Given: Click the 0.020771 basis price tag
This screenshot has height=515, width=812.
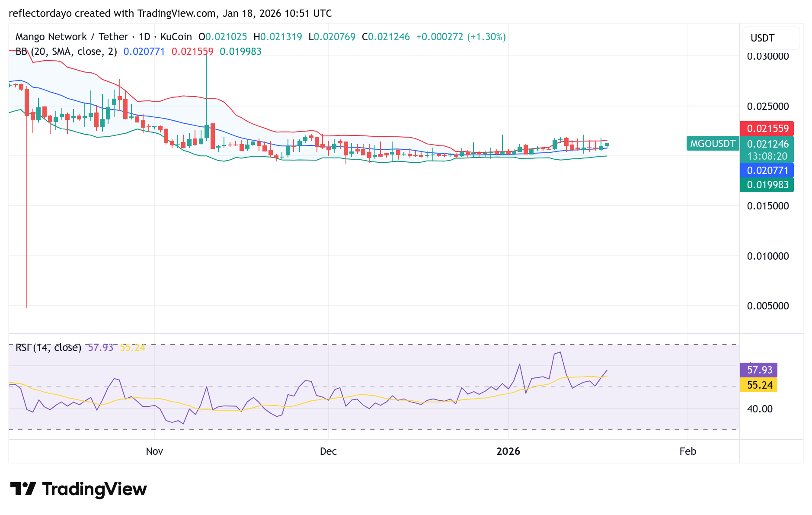Looking at the screenshot, I should point(767,171).
